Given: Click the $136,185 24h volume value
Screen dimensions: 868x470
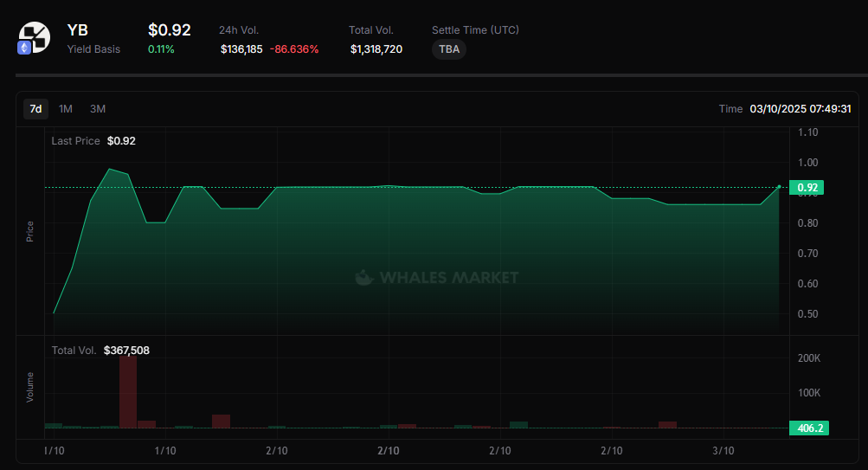Looking at the screenshot, I should click(x=241, y=49).
